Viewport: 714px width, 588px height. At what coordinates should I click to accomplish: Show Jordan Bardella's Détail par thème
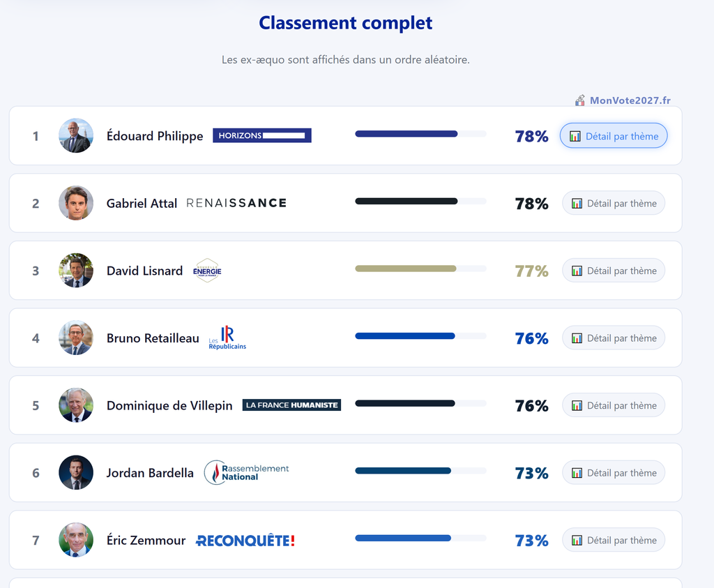[614, 473]
